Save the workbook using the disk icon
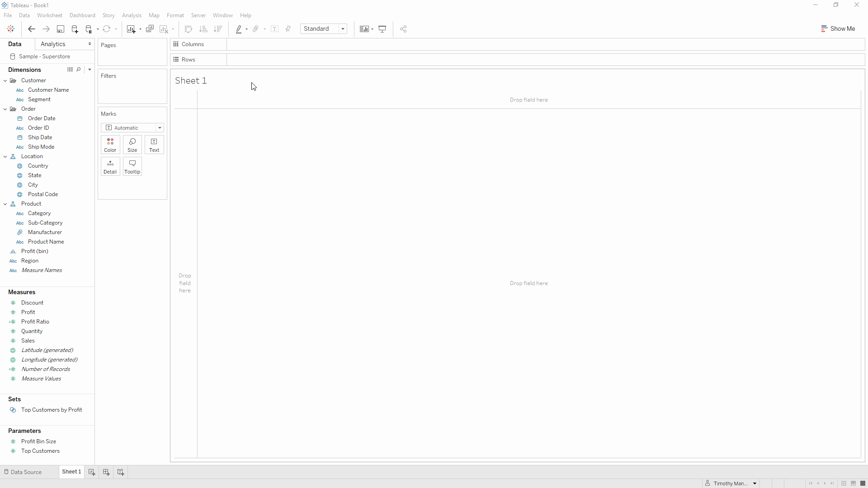Image resolution: width=868 pixels, height=488 pixels. coord(60,29)
